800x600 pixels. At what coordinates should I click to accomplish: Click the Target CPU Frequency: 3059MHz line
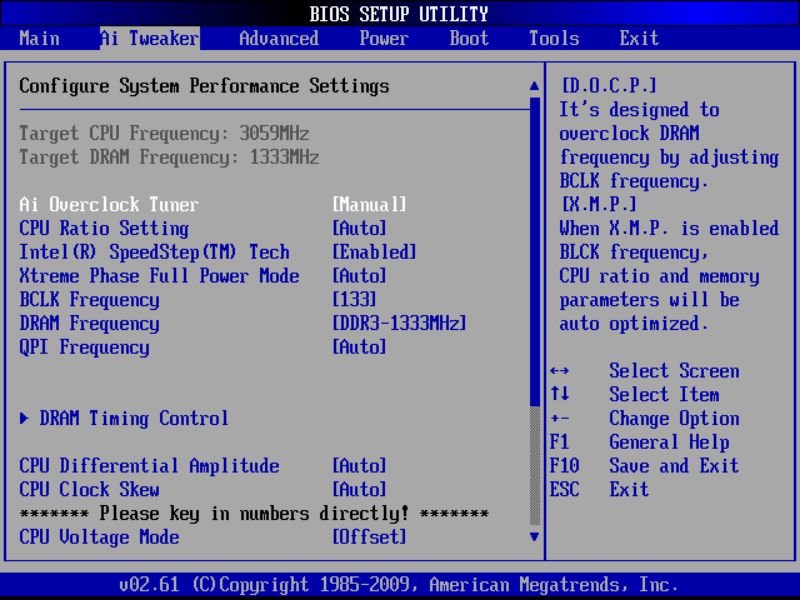pyautogui.click(x=164, y=134)
